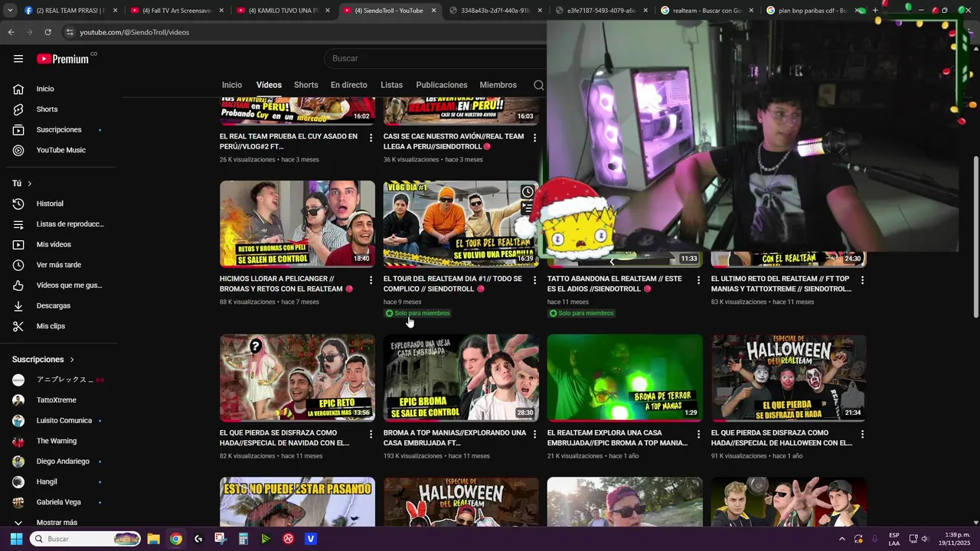Switch to the Vídeos channel tab
The width and height of the screenshot is (980, 551).
269,85
